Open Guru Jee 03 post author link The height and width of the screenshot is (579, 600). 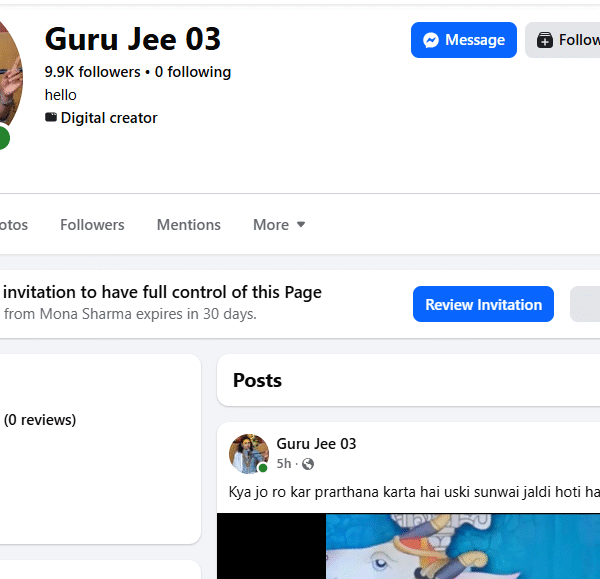pos(316,444)
